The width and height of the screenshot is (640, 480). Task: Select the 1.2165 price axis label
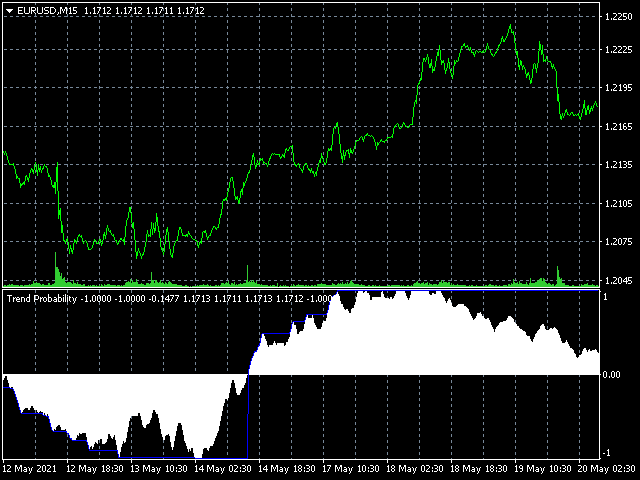[619, 127]
